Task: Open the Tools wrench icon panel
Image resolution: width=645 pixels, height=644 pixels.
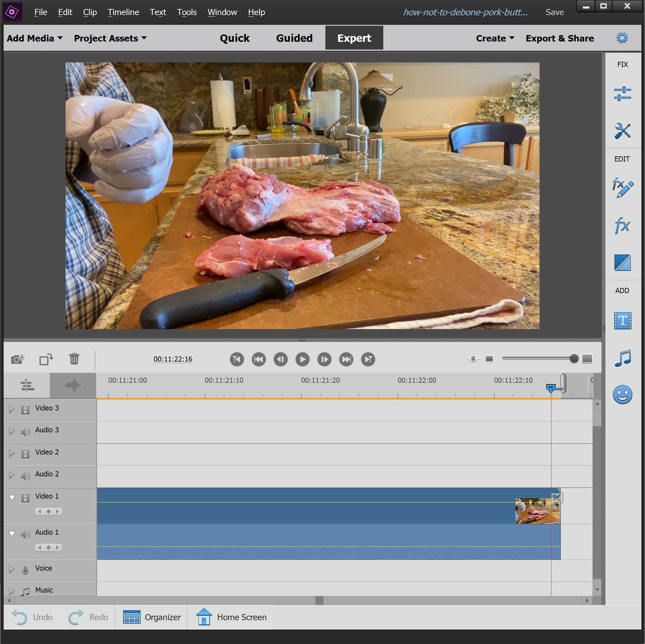Action: (x=622, y=131)
